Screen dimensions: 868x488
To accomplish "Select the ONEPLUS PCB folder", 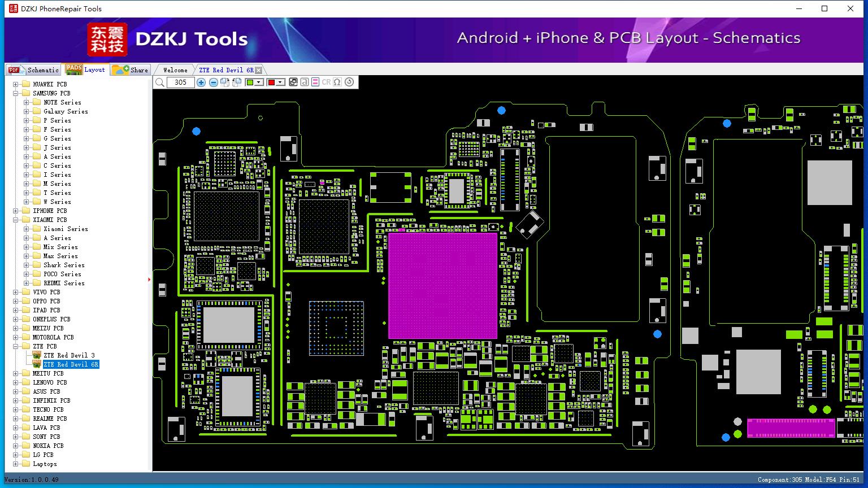I will coord(51,319).
